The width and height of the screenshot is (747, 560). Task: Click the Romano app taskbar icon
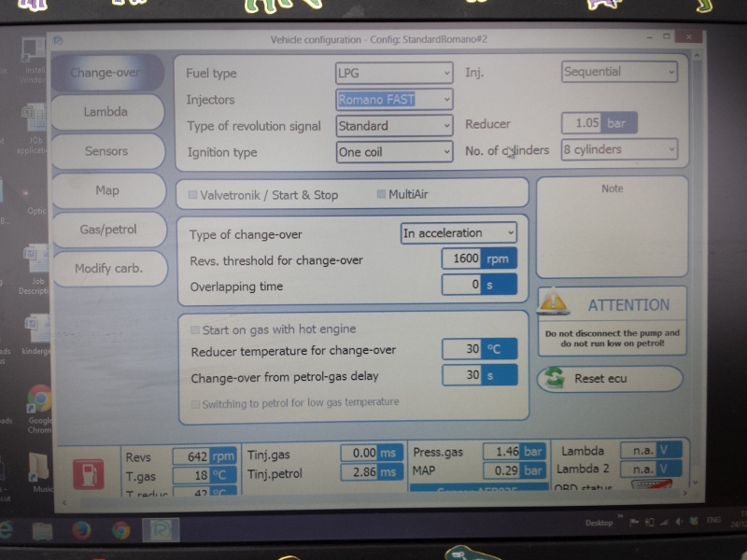click(160, 530)
